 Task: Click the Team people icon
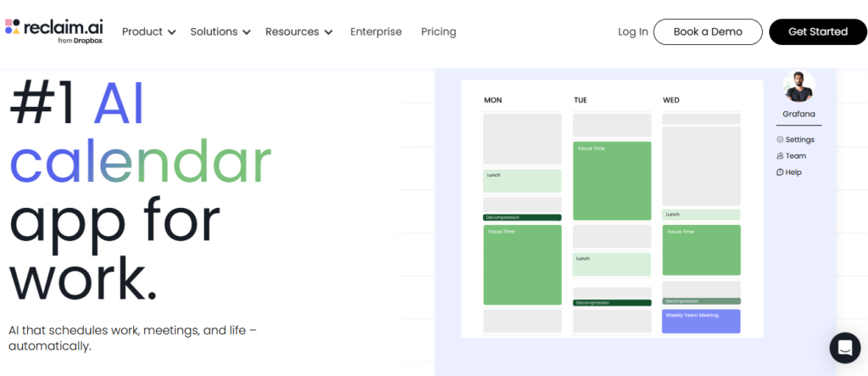[x=780, y=156]
